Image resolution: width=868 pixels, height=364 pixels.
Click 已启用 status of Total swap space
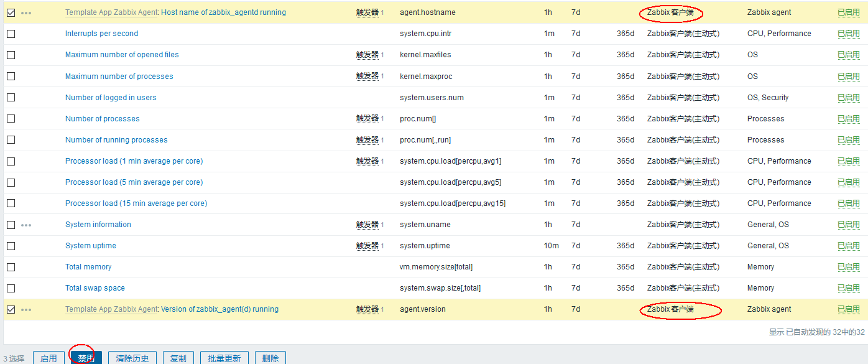[849, 287]
